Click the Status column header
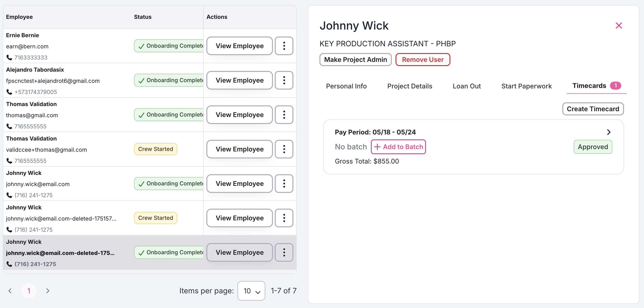This screenshot has height=308, width=644. point(143,17)
